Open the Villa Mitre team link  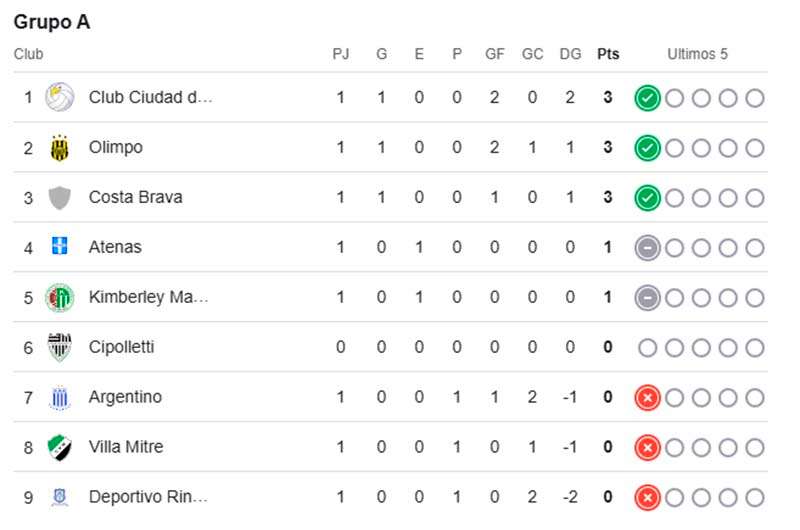126,447
